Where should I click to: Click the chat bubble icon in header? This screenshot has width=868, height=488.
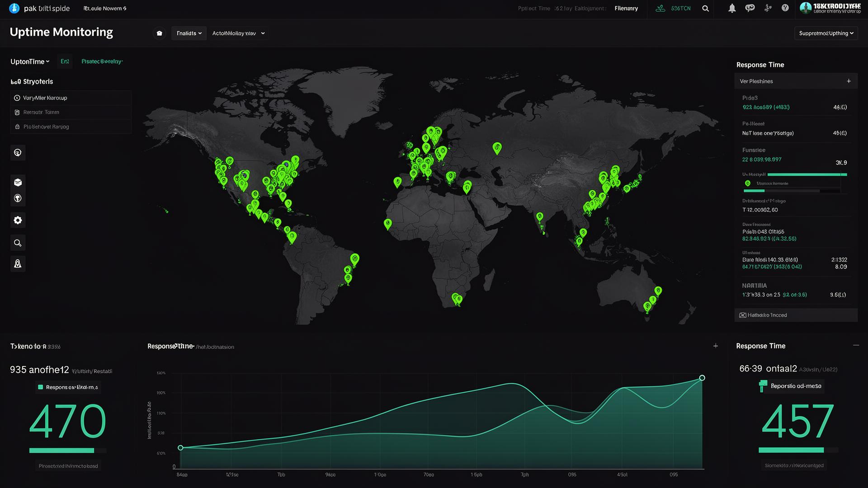tap(750, 8)
